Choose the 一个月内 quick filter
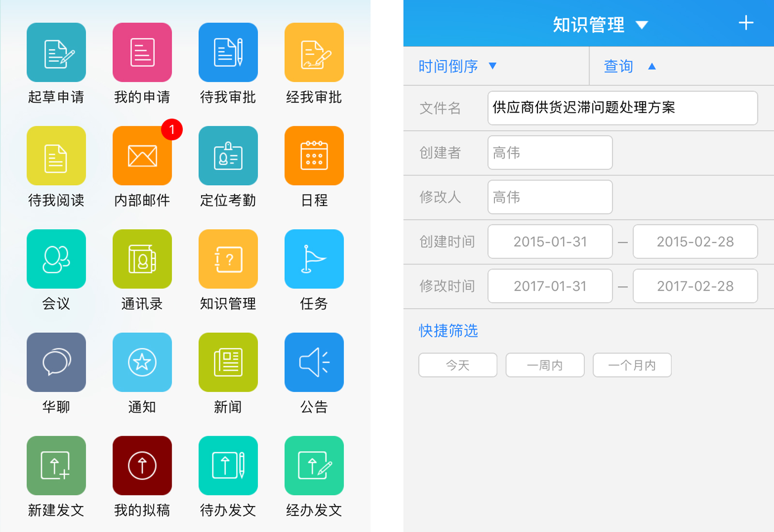774x532 pixels. point(632,365)
